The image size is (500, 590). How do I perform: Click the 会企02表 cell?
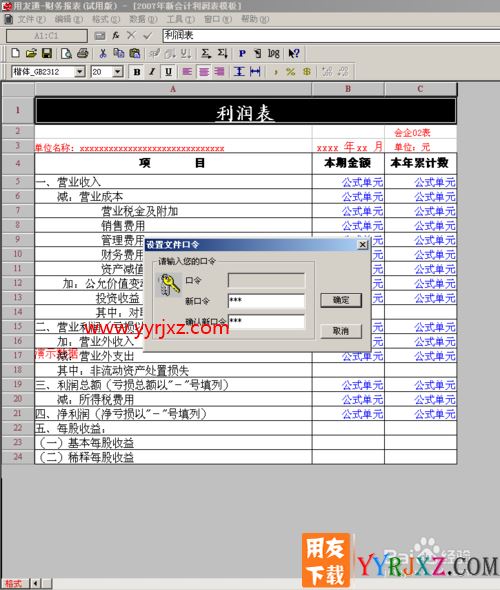(420, 132)
